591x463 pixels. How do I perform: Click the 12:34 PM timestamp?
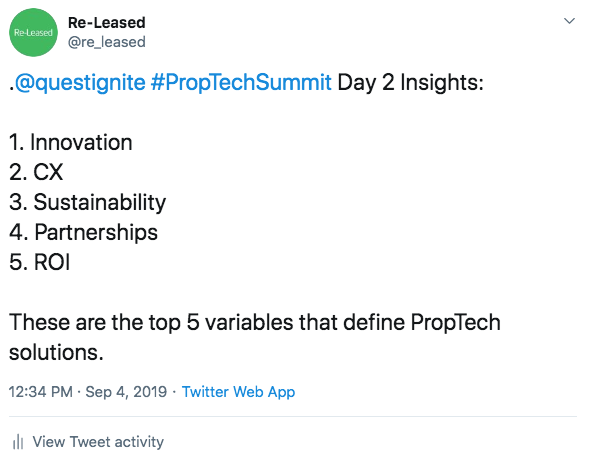tap(41, 392)
